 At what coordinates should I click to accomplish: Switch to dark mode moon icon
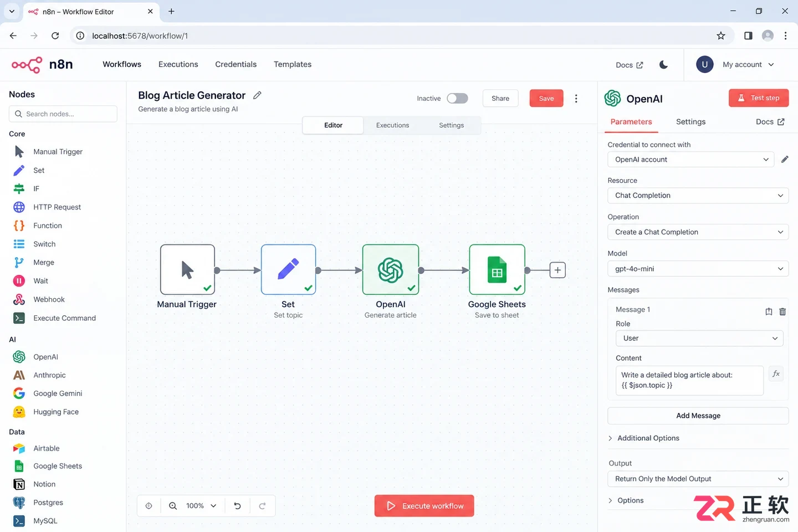click(663, 65)
